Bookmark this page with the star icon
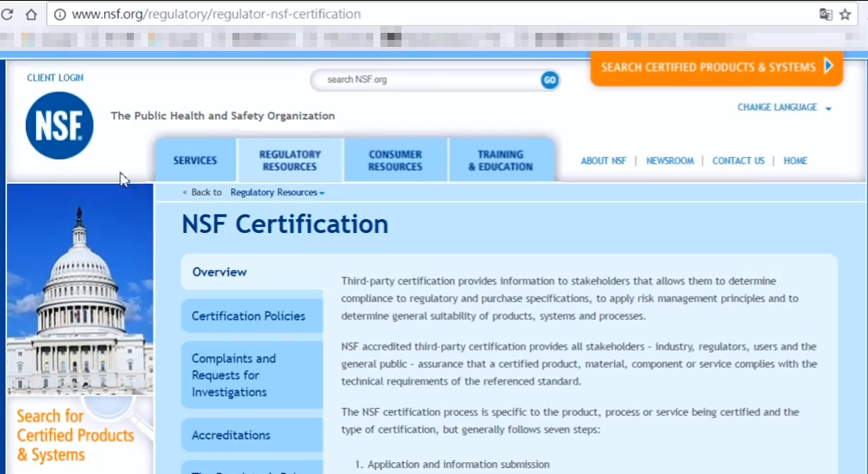Viewport: 868px width, 474px height. pos(845,14)
